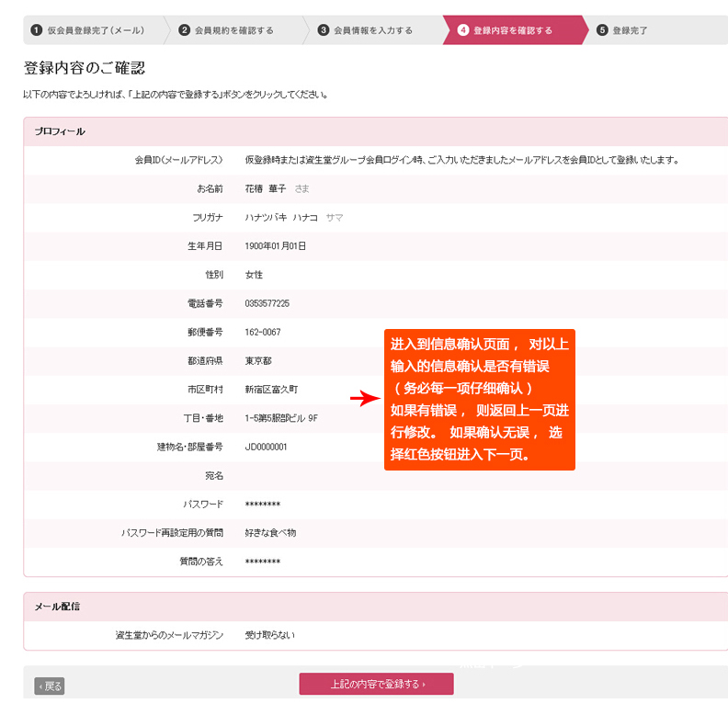Click the 上記の内容で登録する button

(376, 684)
